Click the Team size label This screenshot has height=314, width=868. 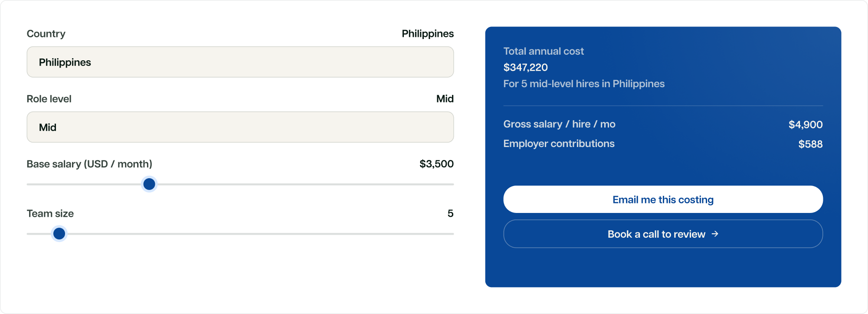pos(50,213)
